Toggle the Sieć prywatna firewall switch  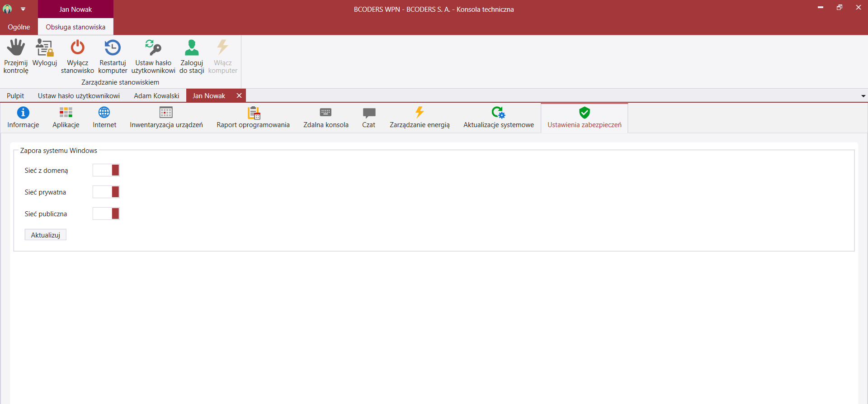106,192
